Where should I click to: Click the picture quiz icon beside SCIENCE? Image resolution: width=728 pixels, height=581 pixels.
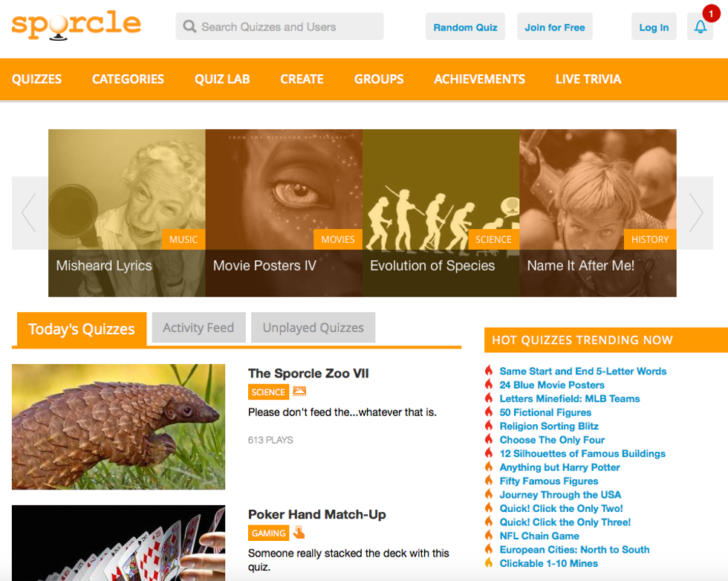click(299, 392)
